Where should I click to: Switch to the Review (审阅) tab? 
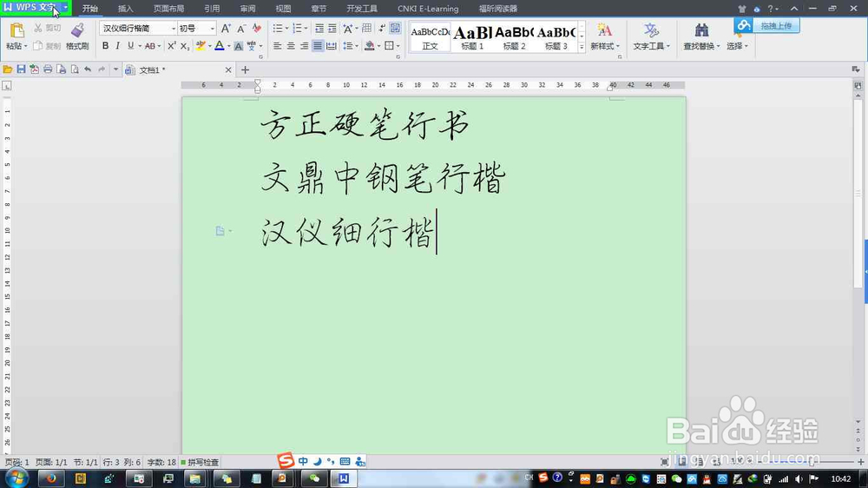click(x=247, y=9)
